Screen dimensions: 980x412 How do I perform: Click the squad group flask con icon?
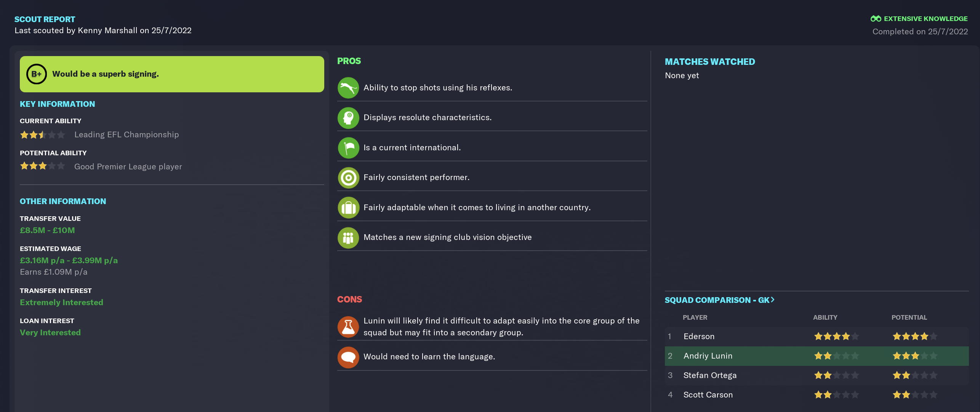(x=348, y=327)
